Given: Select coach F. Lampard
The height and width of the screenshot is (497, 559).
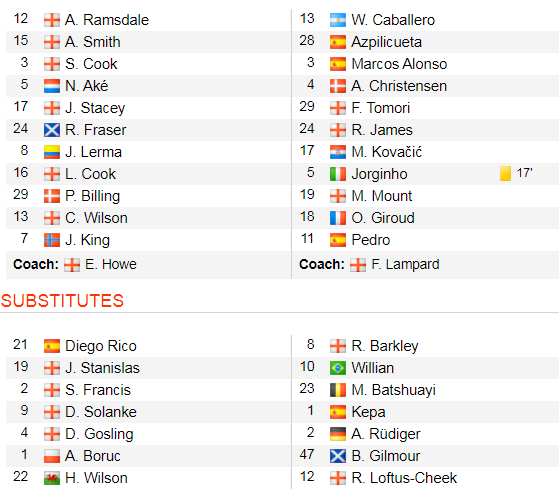Looking at the screenshot, I should coord(405,265).
